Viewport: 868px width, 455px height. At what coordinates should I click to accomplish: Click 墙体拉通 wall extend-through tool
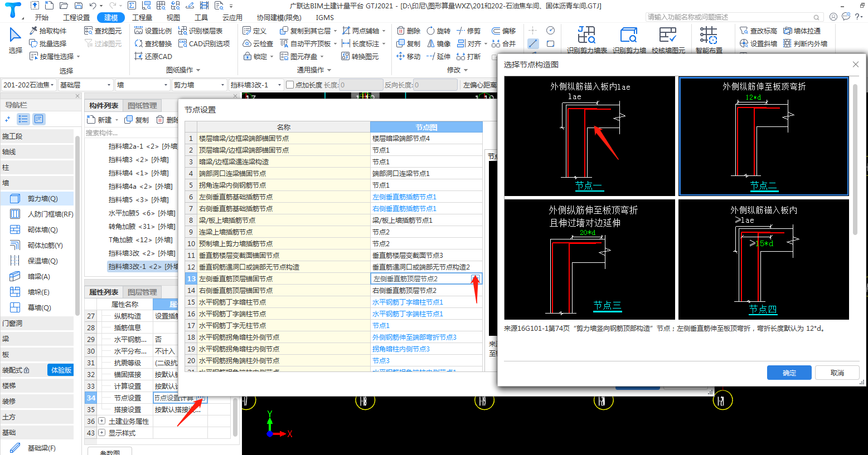click(802, 31)
